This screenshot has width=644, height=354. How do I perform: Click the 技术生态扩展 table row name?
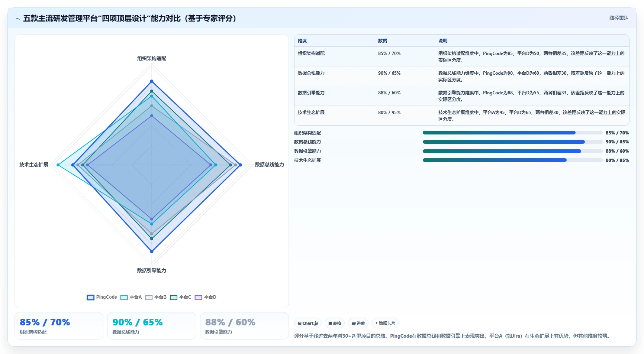(311, 113)
